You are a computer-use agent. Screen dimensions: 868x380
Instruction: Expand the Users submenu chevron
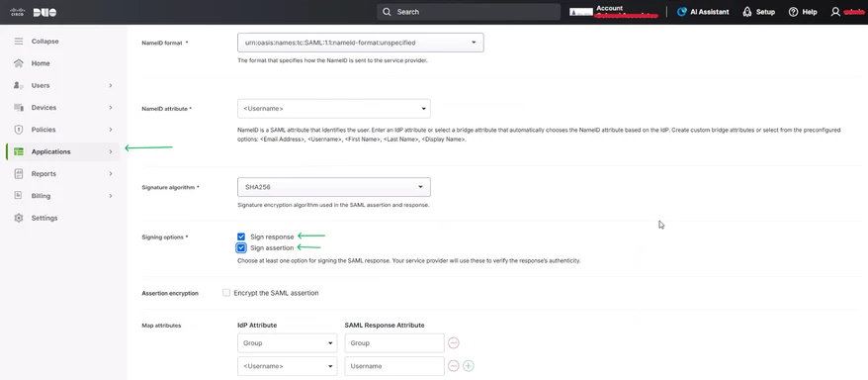pyautogui.click(x=111, y=85)
